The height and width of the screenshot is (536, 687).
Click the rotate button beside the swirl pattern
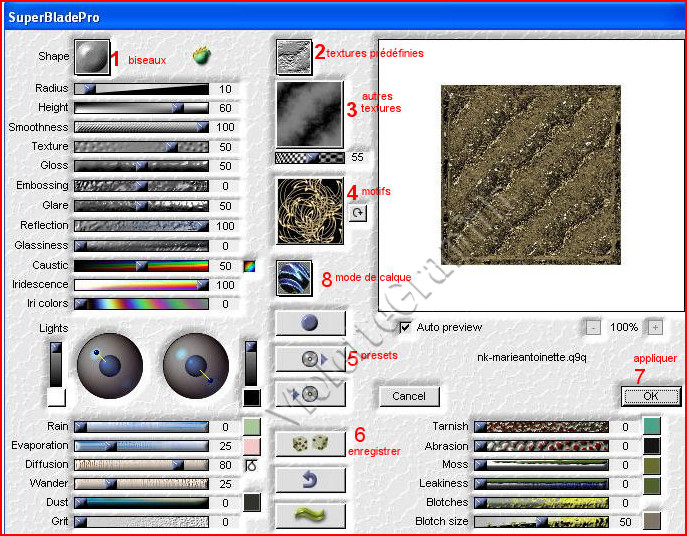[357, 213]
